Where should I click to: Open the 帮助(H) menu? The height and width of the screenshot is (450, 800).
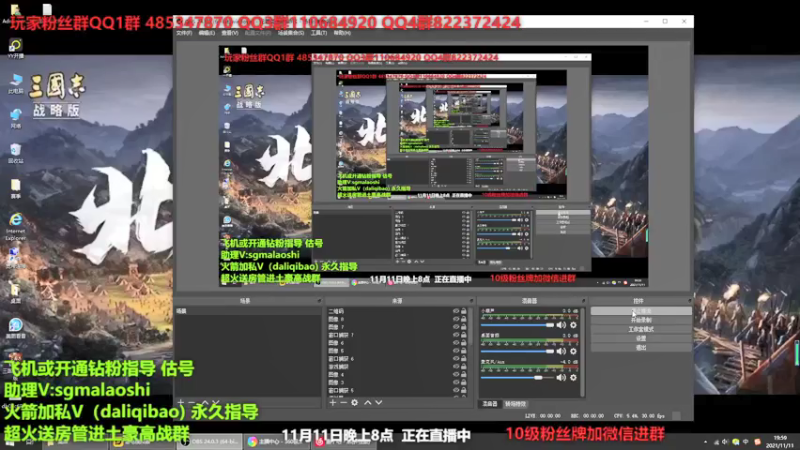coord(342,33)
